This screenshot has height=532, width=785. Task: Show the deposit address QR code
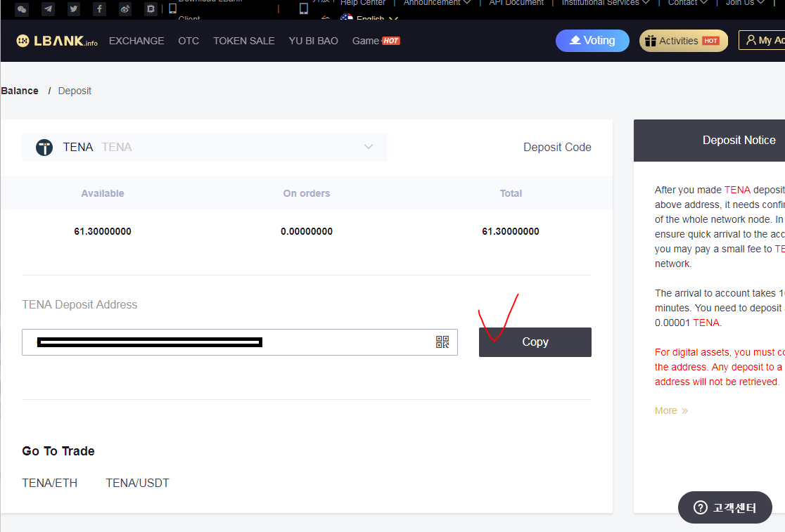[442, 342]
